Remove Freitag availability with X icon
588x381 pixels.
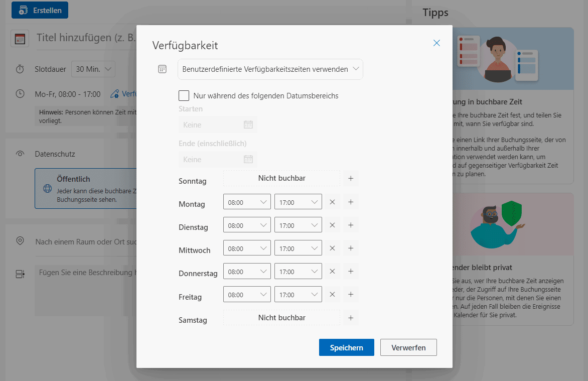tap(332, 295)
